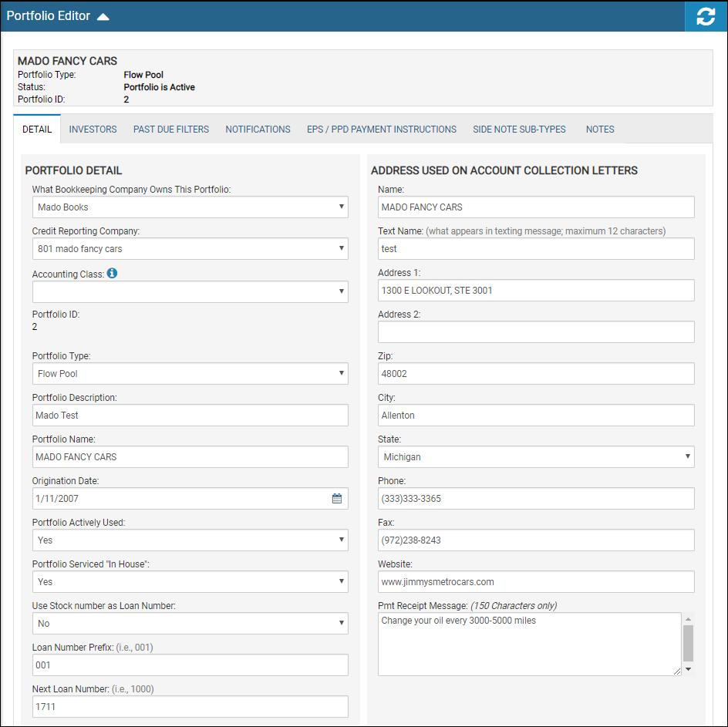Click the Accounting Class info icon
This screenshot has width=728, height=727.
pyautogui.click(x=112, y=274)
